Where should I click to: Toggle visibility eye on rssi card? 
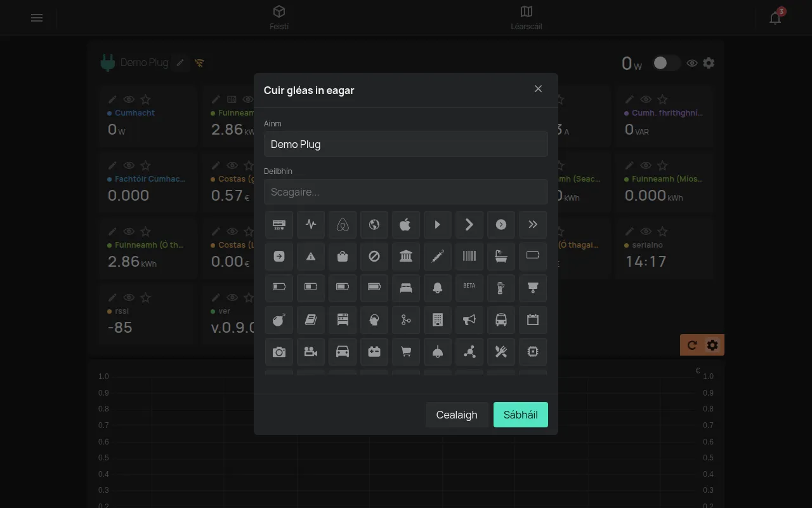129,298
